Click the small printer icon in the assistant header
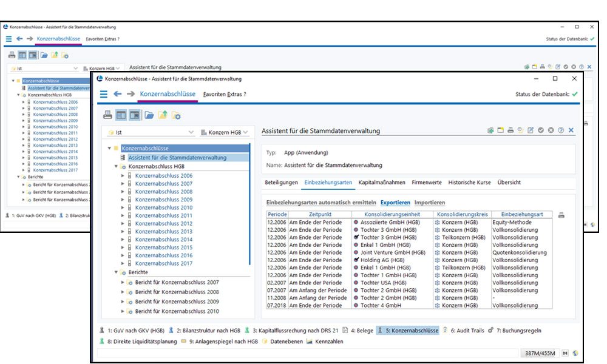Viewport: 607px width, 364px height. 510,130
